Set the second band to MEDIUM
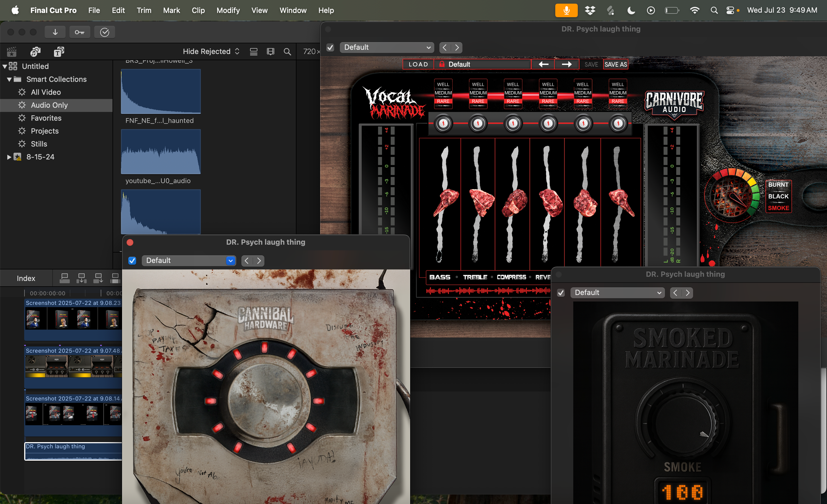This screenshot has width=827, height=504. [478, 93]
